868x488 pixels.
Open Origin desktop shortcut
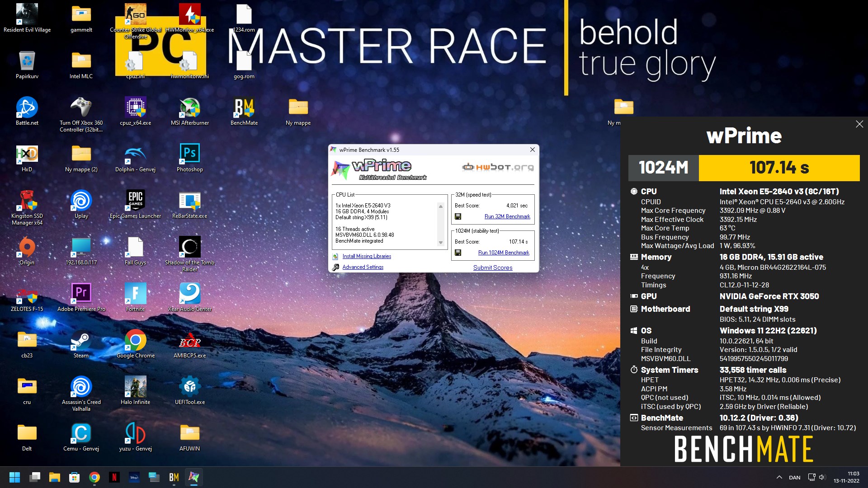click(27, 251)
